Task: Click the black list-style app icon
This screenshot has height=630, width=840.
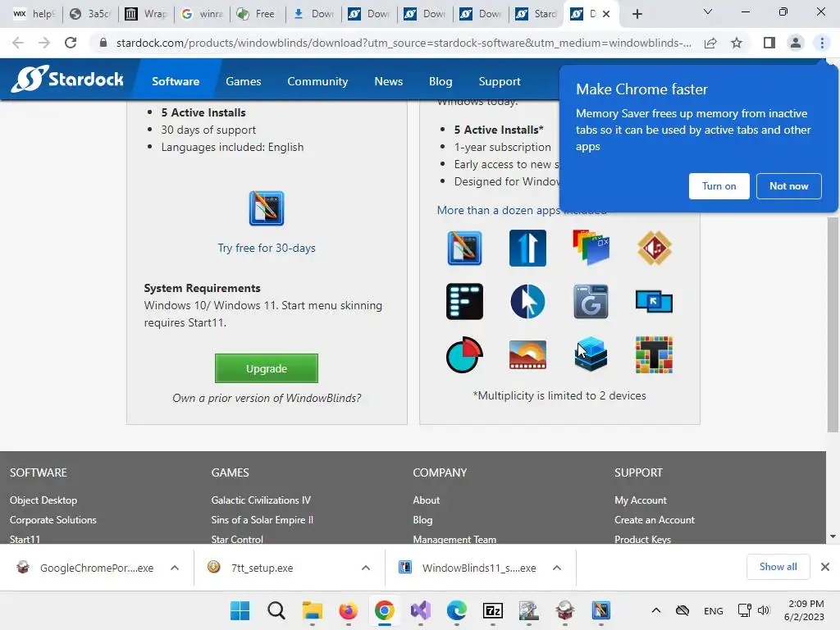Action: pos(464,302)
